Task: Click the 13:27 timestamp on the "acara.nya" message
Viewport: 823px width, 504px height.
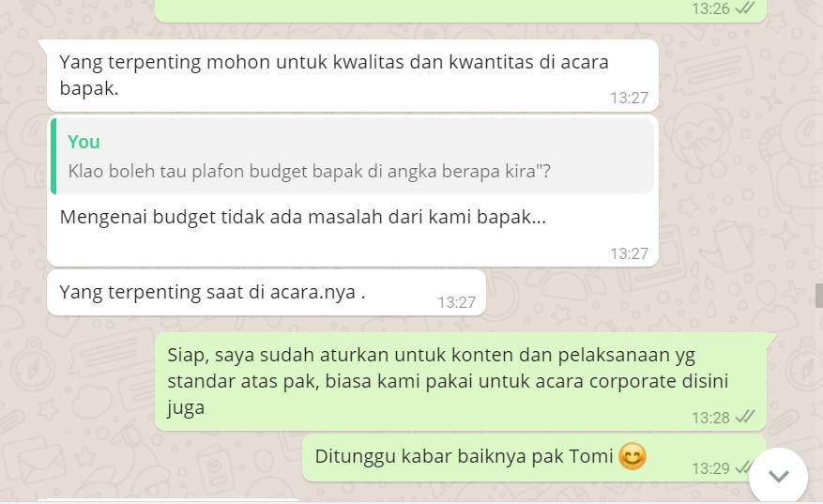Action: [x=457, y=302]
